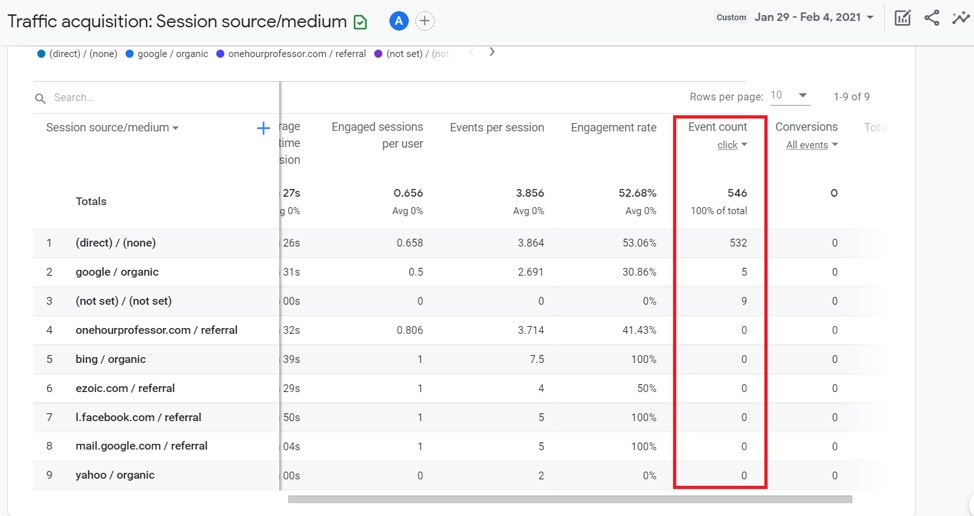
Task: Click the google / organic legend dot
Action: 130,54
